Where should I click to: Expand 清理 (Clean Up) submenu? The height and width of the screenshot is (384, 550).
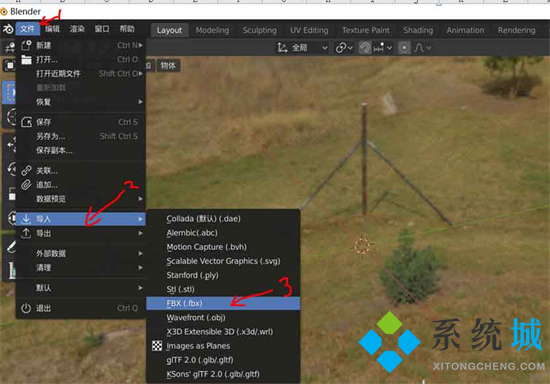pyautogui.click(x=81, y=268)
